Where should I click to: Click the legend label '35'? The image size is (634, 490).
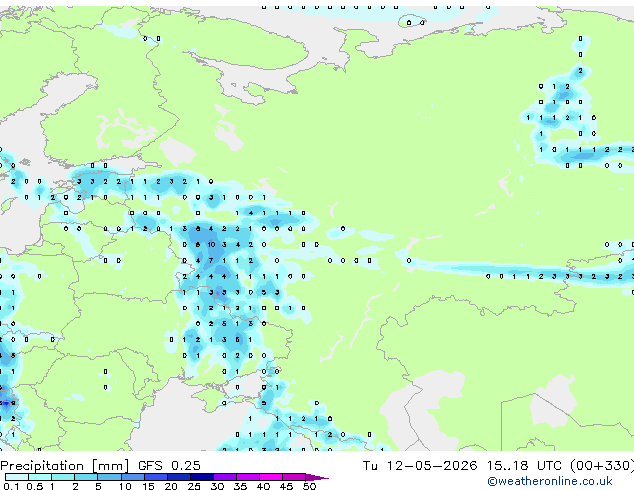pyautogui.click(x=240, y=486)
